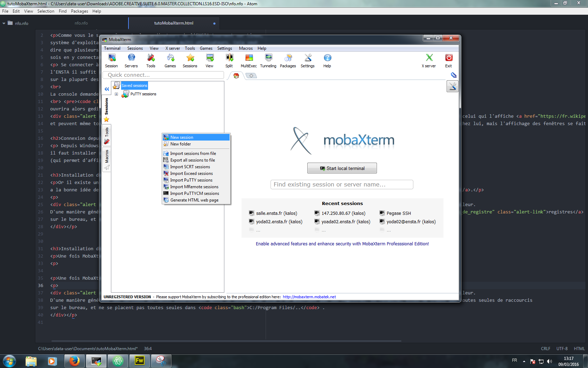The height and width of the screenshot is (368, 588).
Task: Choose New folder in context menu
Action: [x=196, y=144]
